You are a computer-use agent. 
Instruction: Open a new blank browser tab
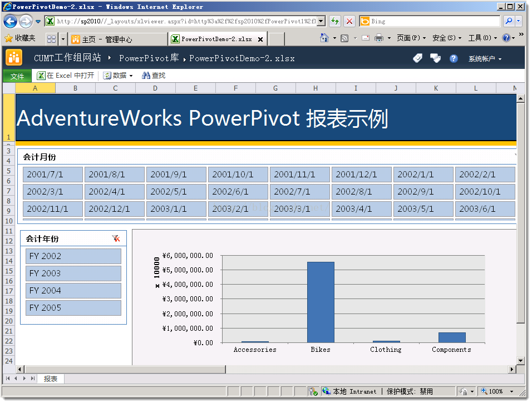pos(276,39)
